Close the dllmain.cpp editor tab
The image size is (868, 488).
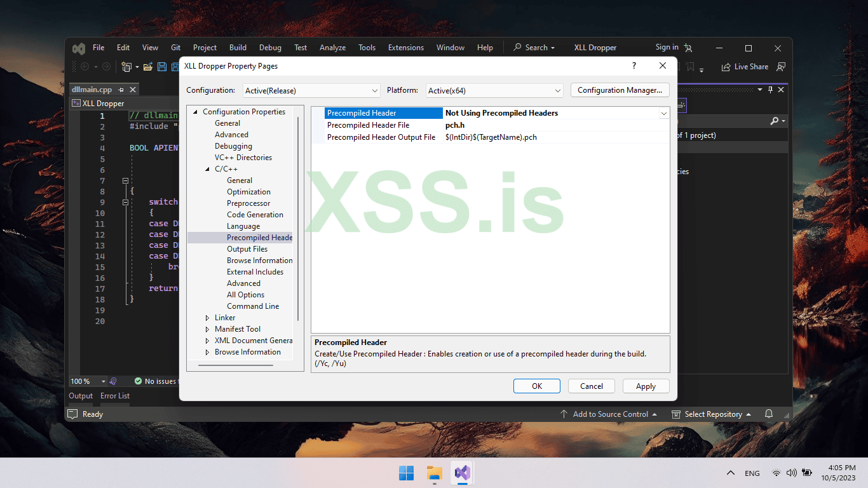pos(132,90)
